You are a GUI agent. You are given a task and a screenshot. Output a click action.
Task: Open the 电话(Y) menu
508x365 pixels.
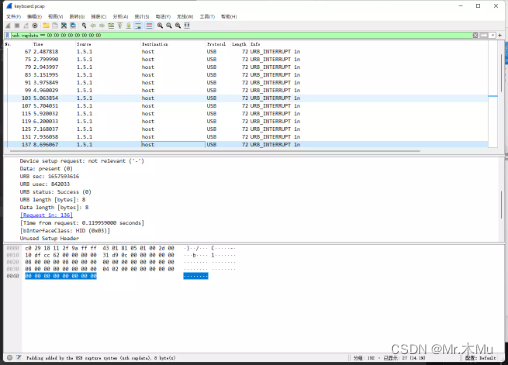[163, 17]
